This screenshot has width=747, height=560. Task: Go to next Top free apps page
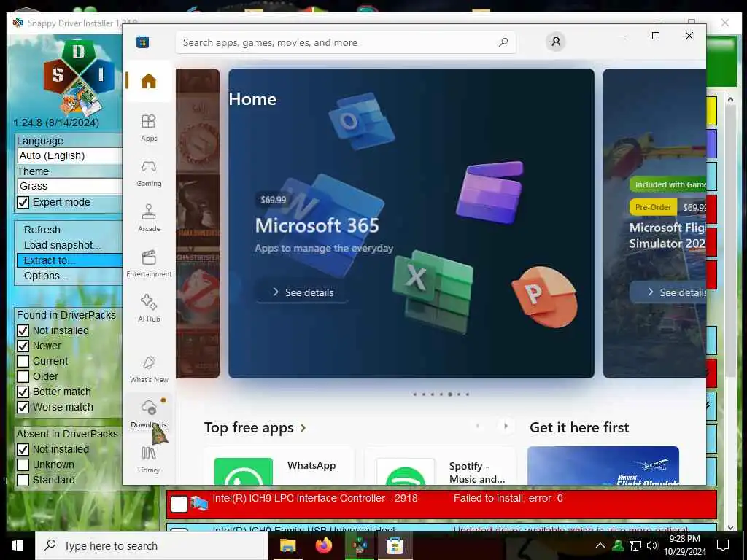506,426
